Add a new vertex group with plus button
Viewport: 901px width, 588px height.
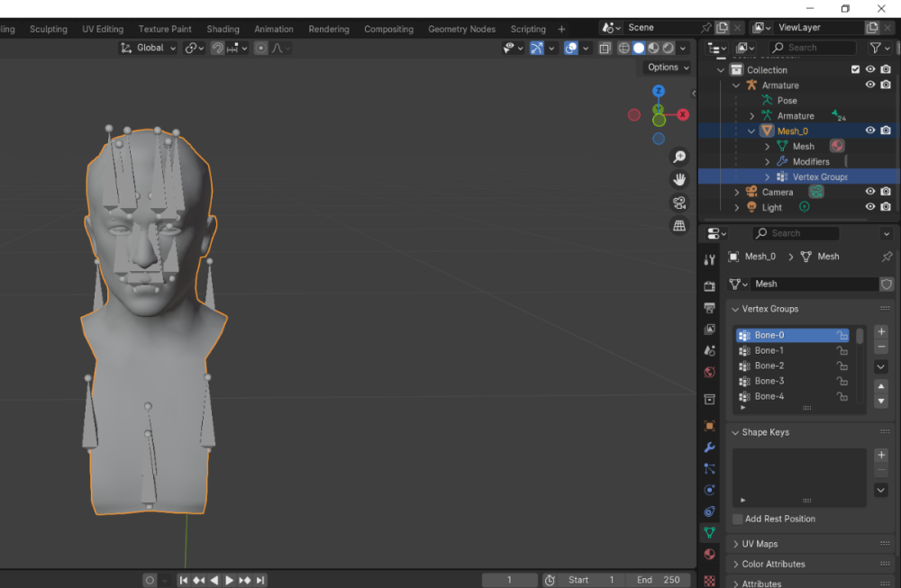(x=881, y=331)
